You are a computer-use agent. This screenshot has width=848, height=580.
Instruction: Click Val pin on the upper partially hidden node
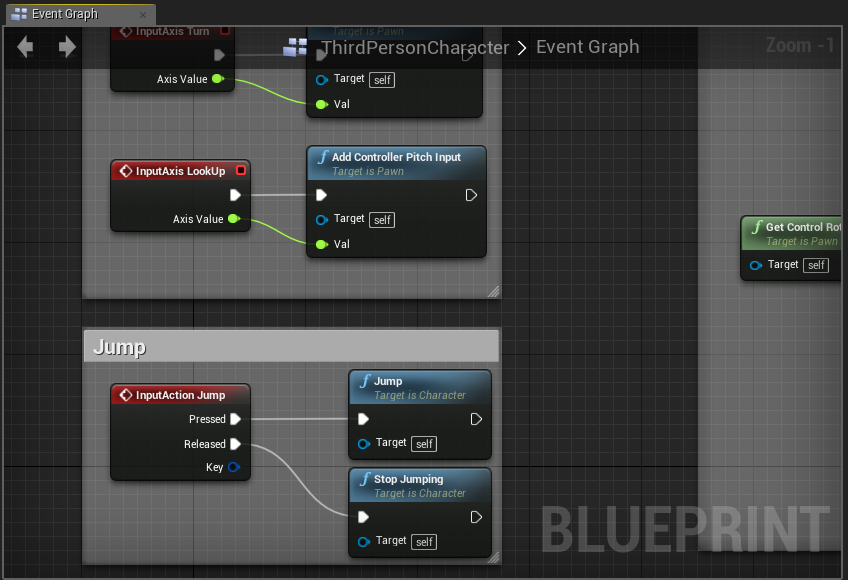(322, 104)
